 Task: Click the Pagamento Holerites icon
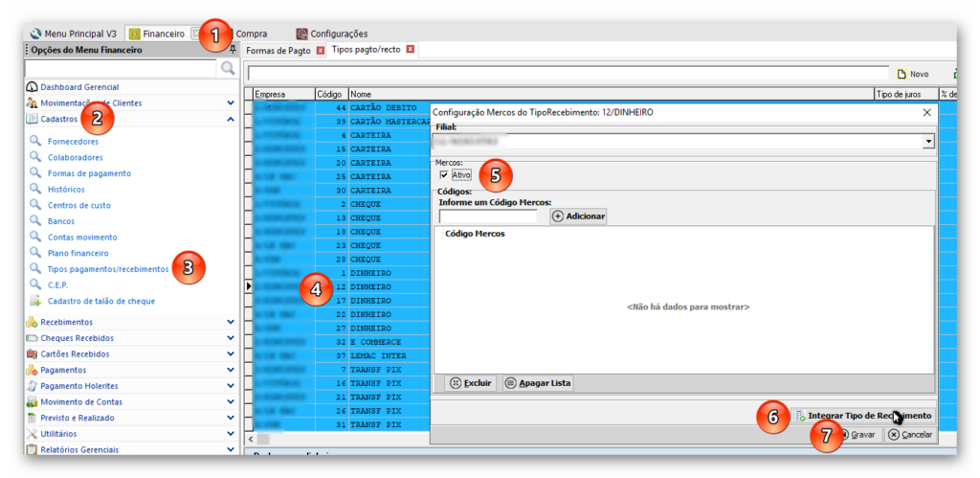[x=32, y=386]
